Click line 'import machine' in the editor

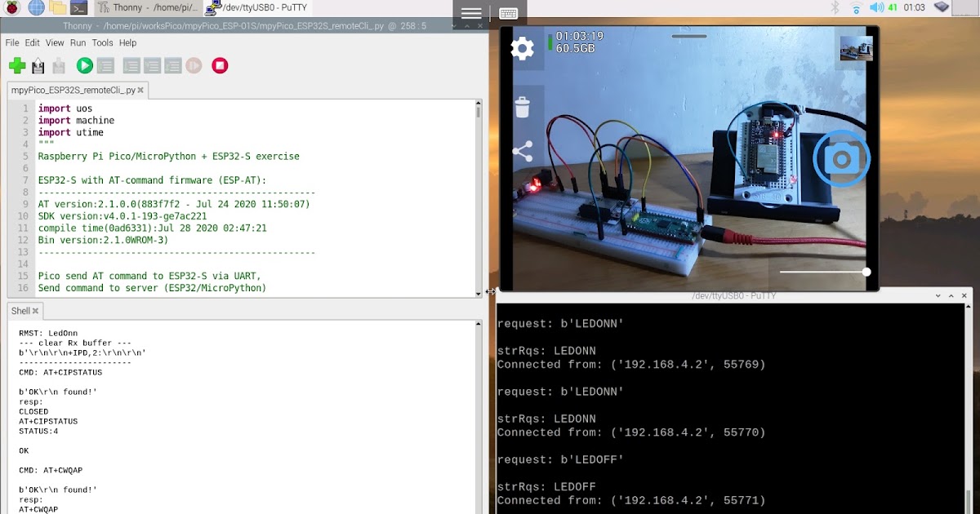tap(76, 121)
